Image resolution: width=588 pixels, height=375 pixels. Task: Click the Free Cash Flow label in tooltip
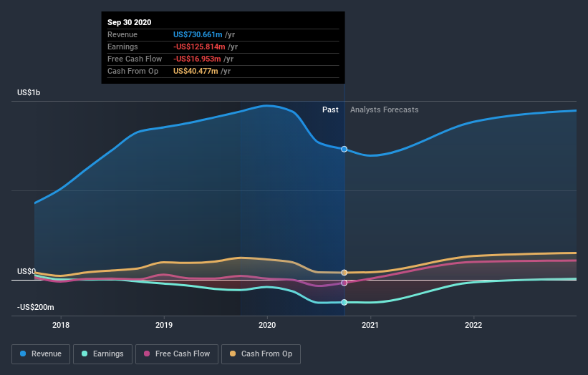tap(135, 59)
